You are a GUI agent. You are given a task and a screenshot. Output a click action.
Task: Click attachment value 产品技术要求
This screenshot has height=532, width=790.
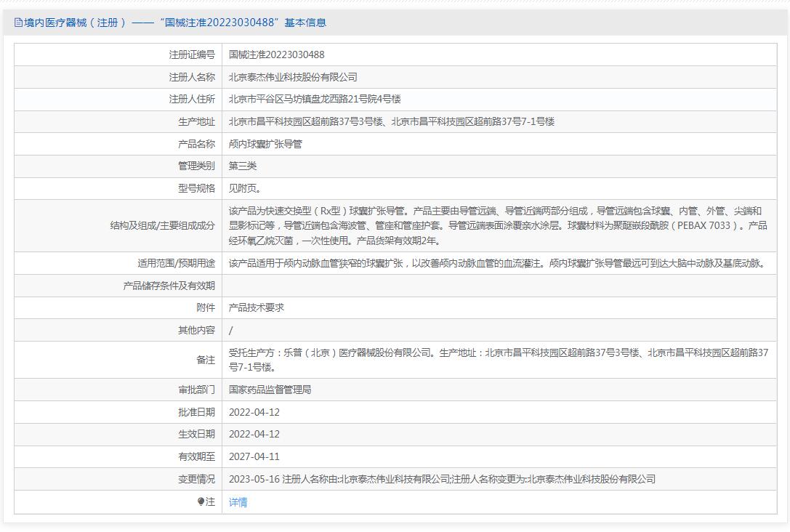coord(257,307)
